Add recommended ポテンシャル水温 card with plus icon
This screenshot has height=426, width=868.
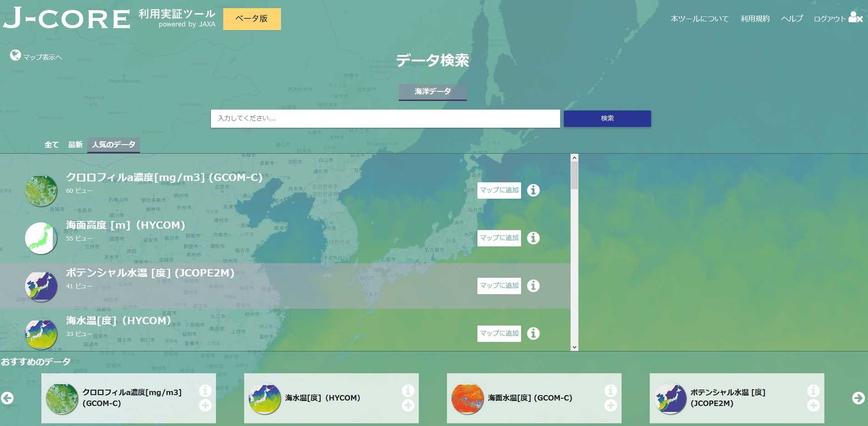coord(814,405)
